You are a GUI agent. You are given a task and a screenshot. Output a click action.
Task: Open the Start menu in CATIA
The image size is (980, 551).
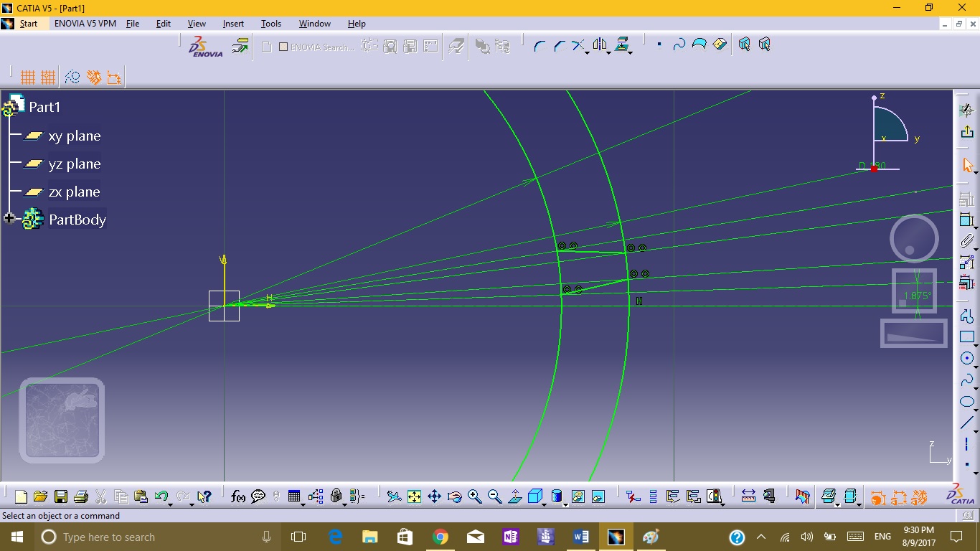point(29,24)
